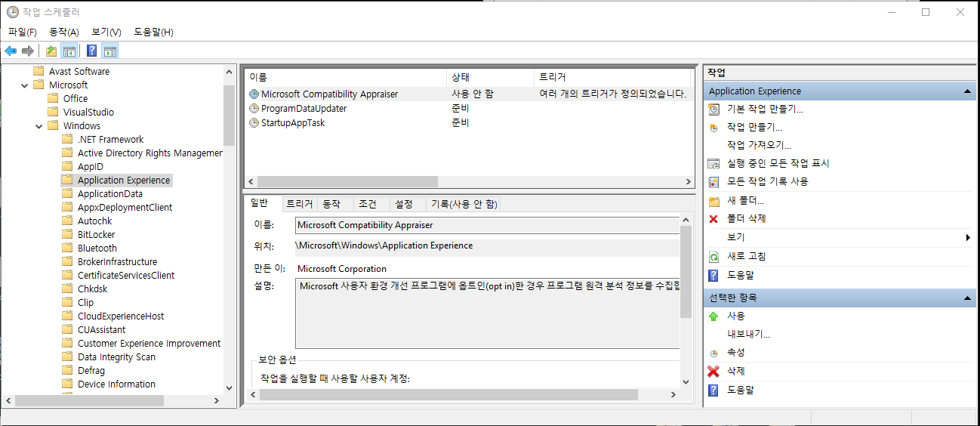Click the clock icon beside StartupAppTask
This screenshot has width=980, height=426.
tap(254, 122)
